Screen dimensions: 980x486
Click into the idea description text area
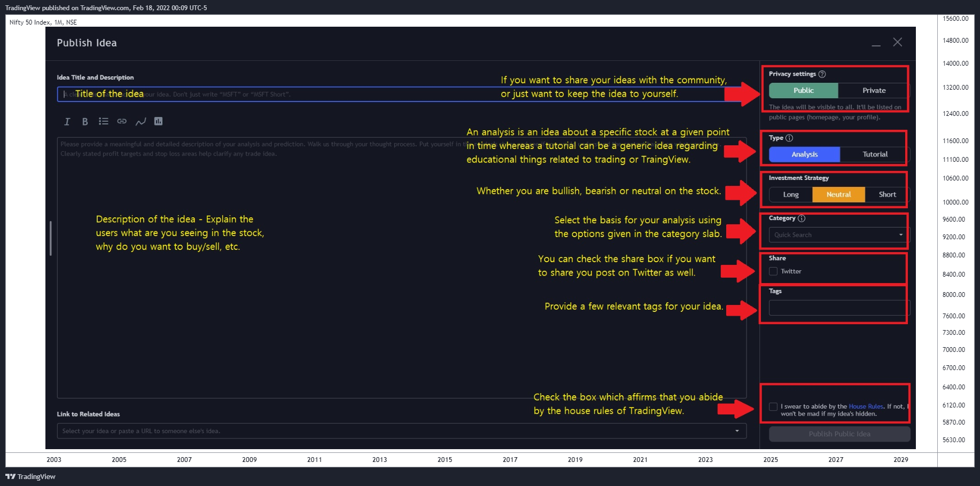(x=401, y=268)
